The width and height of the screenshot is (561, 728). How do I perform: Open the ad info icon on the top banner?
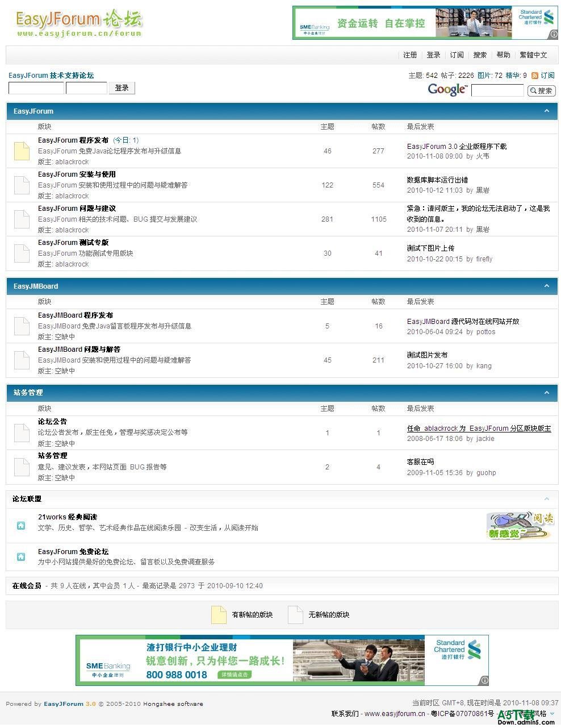click(554, 35)
